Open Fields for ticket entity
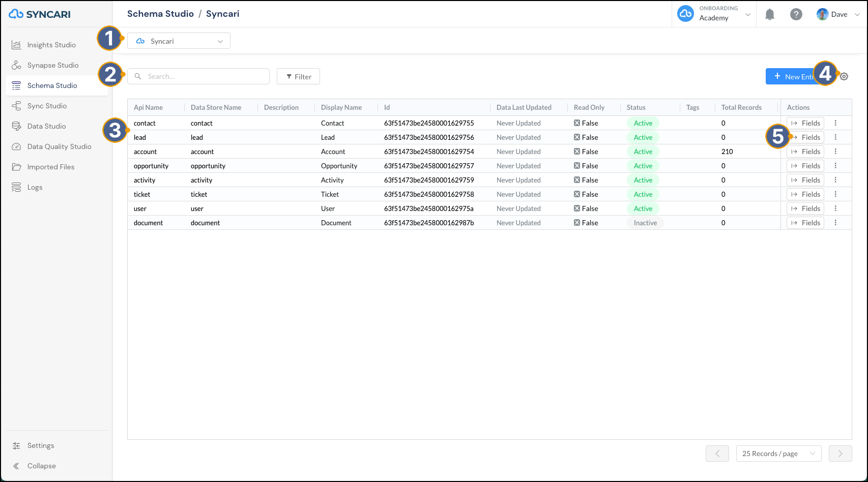Viewport: 868px width, 482px height. (805, 194)
